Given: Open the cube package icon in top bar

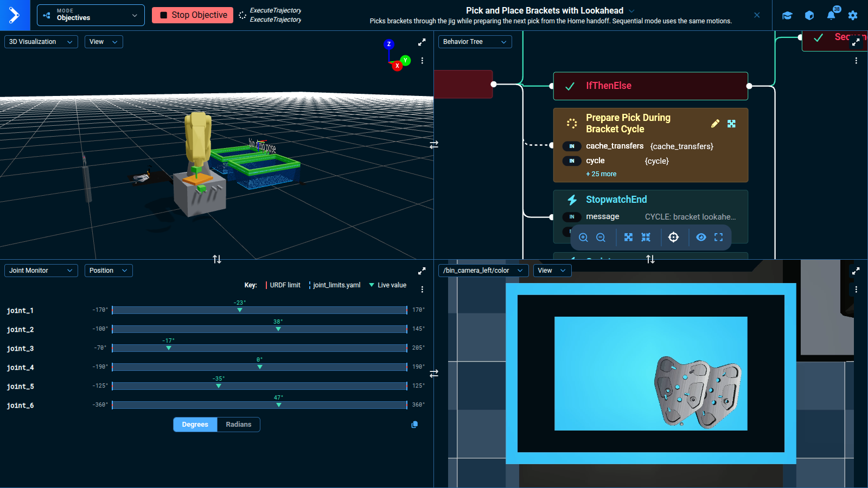Looking at the screenshot, I should pyautogui.click(x=809, y=15).
